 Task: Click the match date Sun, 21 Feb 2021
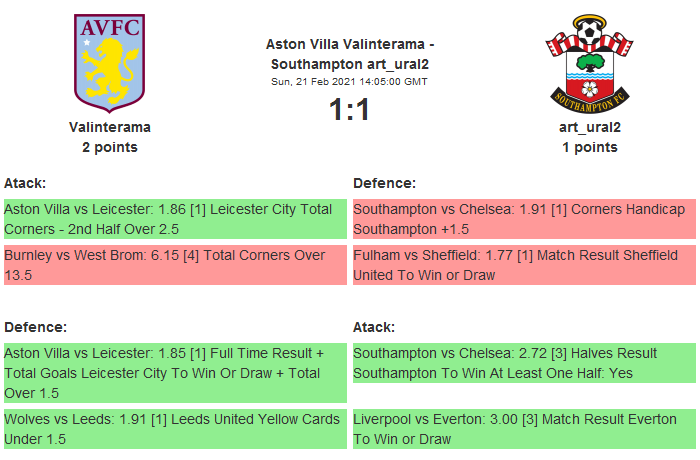pyautogui.click(x=349, y=81)
